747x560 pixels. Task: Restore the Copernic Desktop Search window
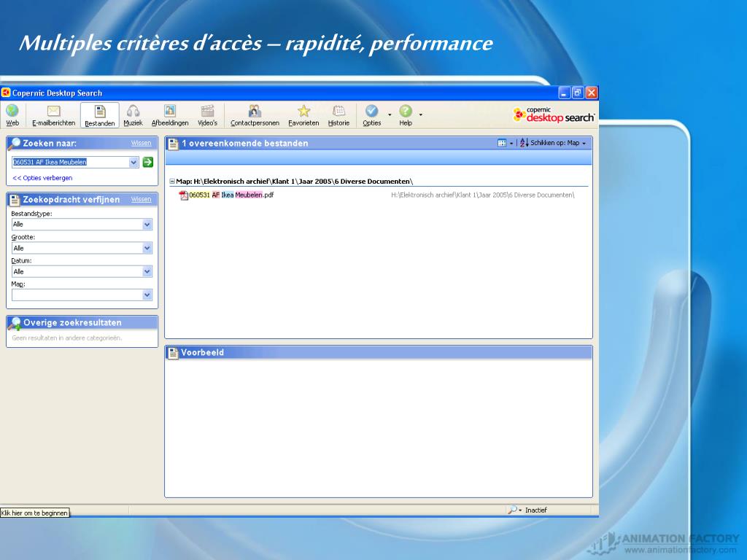[578, 93]
